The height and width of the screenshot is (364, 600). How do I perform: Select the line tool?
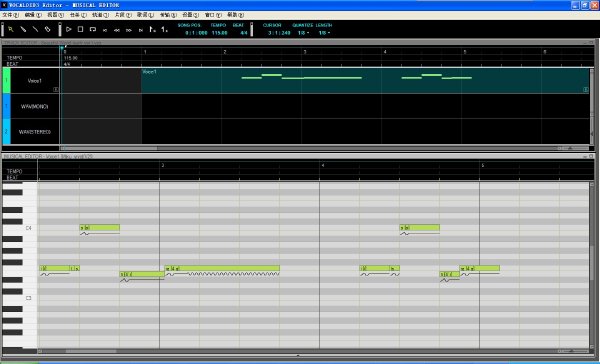pyautogui.click(x=35, y=29)
